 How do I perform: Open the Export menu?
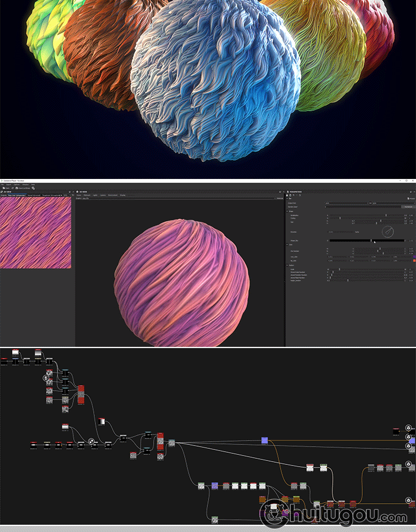pyautogui.click(x=8, y=185)
